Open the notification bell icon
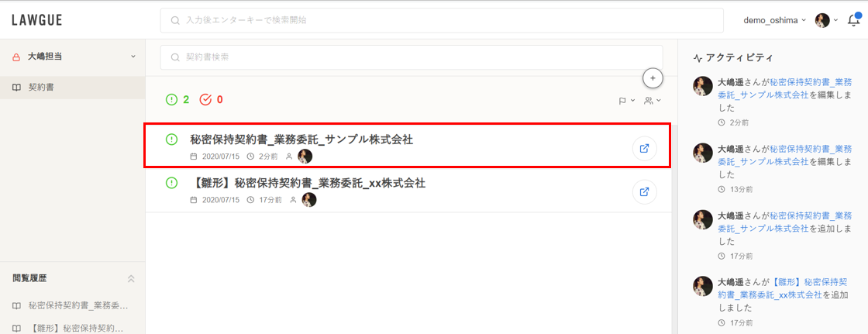The height and width of the screenshot is (334, 868). pyautogui.click(x=853, y=20)
